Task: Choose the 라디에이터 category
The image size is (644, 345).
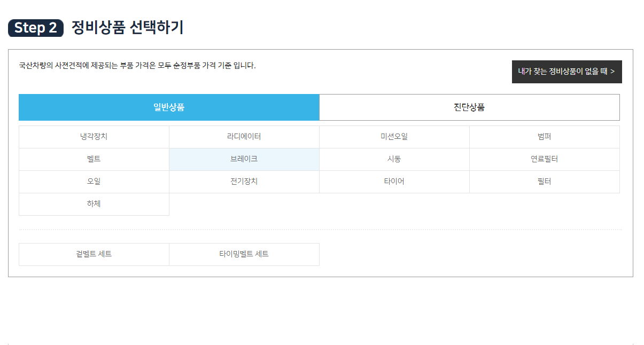Action: [244, 137]
